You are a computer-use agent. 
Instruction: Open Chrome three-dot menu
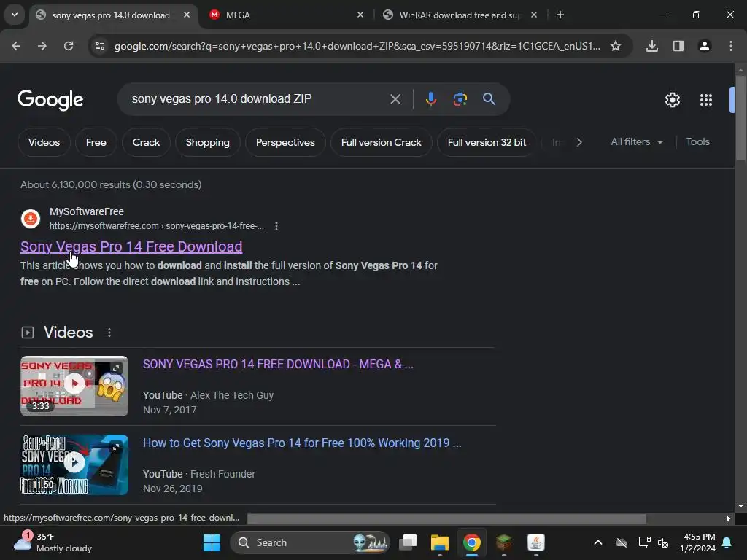point(731,46)
